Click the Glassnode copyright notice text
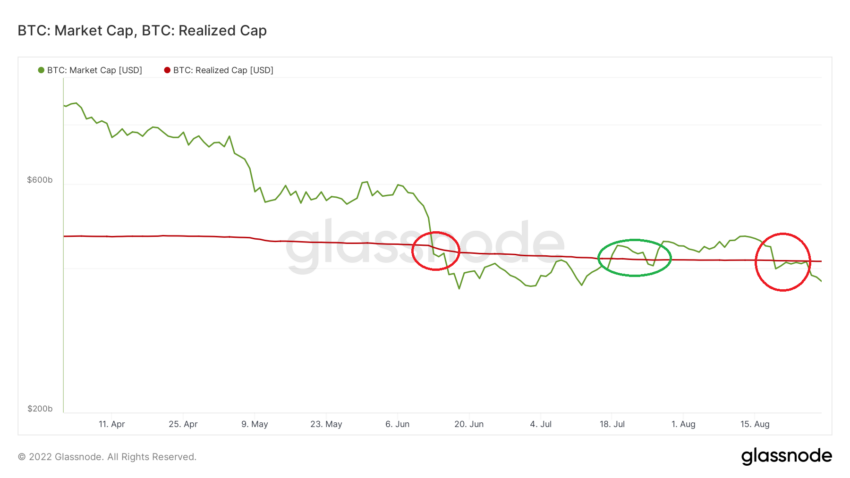Image resolution: width=850 pixels, height=478 pixels. (x=107, y=457)
